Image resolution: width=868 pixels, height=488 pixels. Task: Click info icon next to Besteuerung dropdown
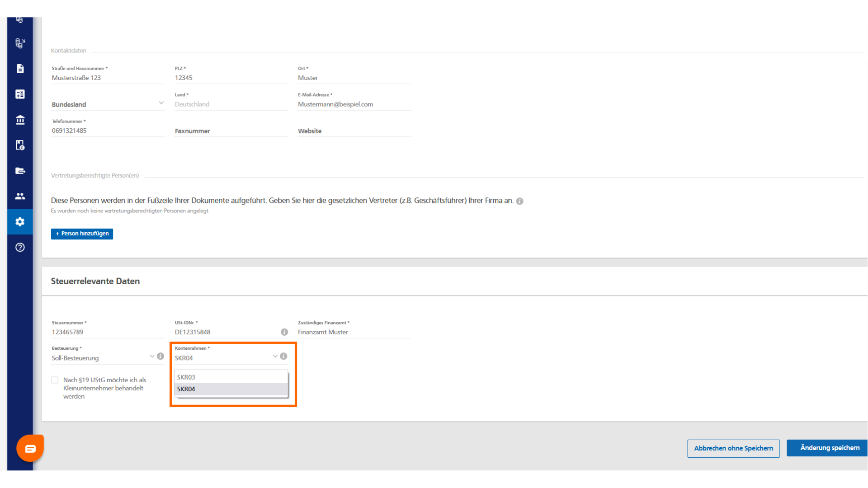(160, 357)
